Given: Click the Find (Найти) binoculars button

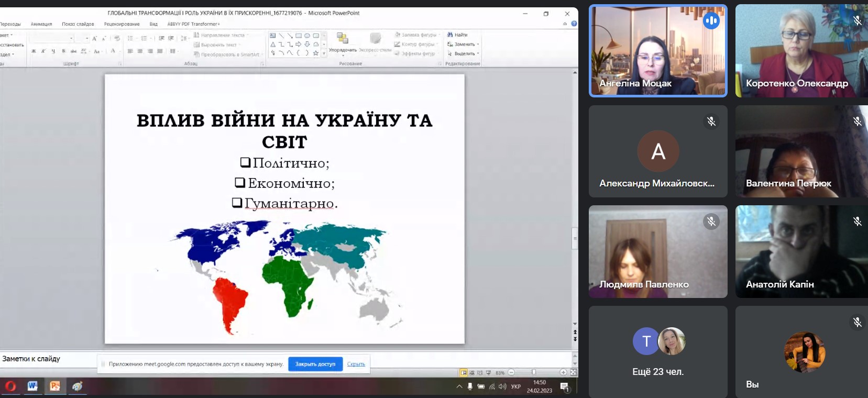Looking at the screenshot, I should point(457,35).
